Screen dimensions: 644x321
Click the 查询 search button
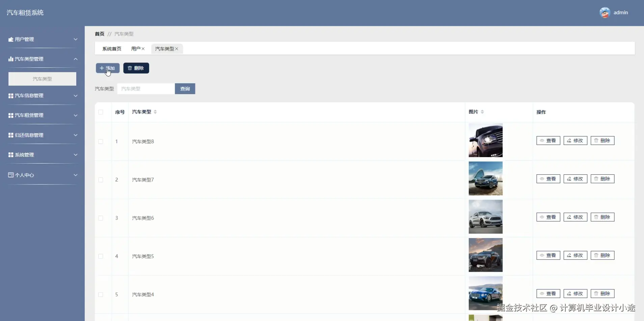[185, 89]
